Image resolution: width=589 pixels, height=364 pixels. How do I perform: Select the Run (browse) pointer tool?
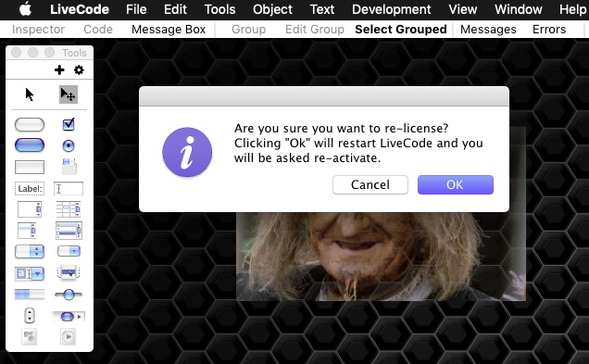tap(30, 94)
